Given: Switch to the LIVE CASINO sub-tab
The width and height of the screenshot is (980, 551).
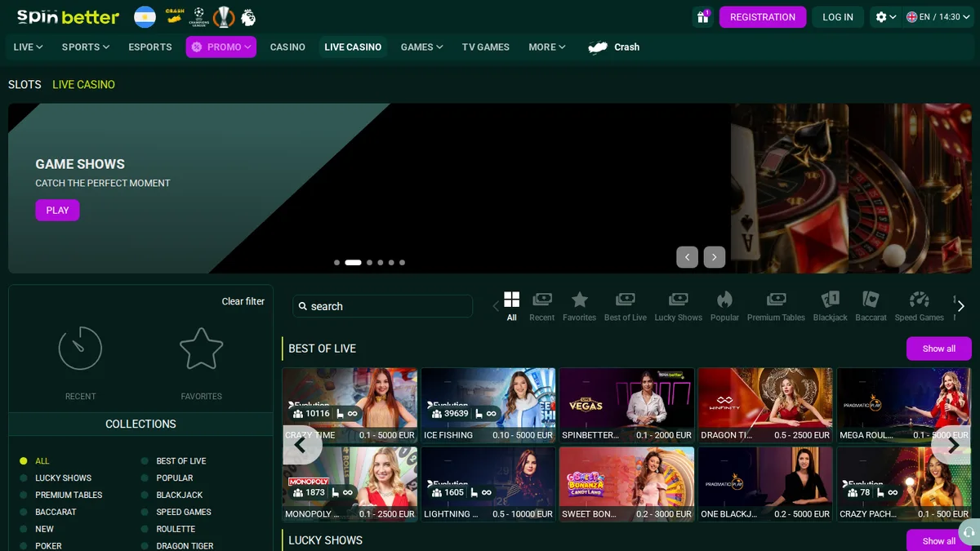Looking at the screenshot, I should tap(83, 85).
